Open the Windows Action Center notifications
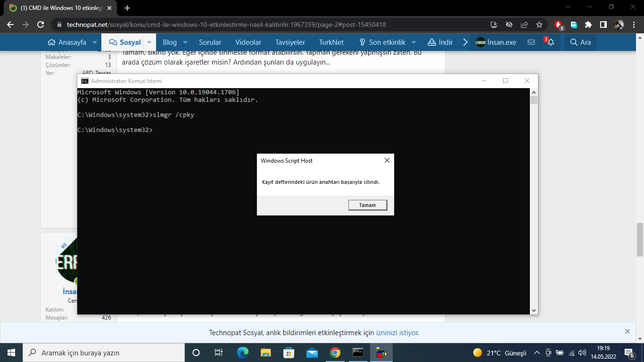644x362 pixels. coord(629,353)
